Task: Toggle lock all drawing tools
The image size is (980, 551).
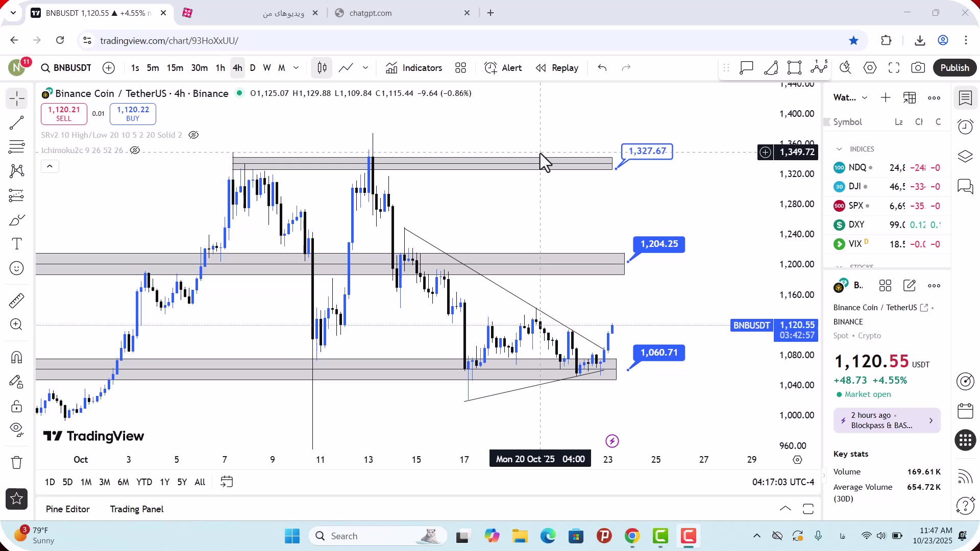Action: (x=17, y=406)
